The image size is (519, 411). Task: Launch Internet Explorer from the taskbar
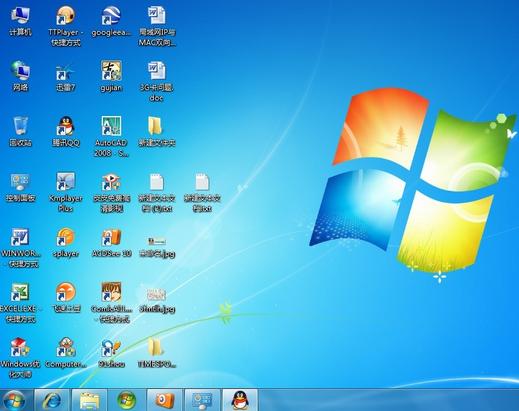pos(52,400)
